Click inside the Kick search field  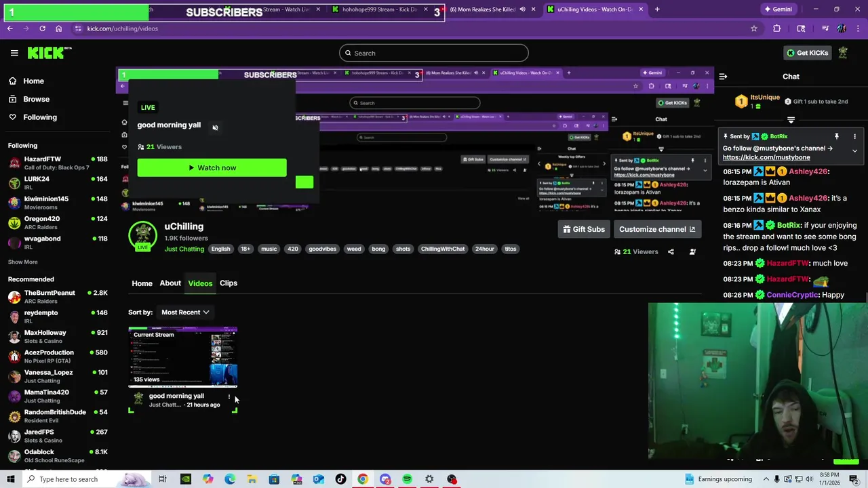[434, 53]
